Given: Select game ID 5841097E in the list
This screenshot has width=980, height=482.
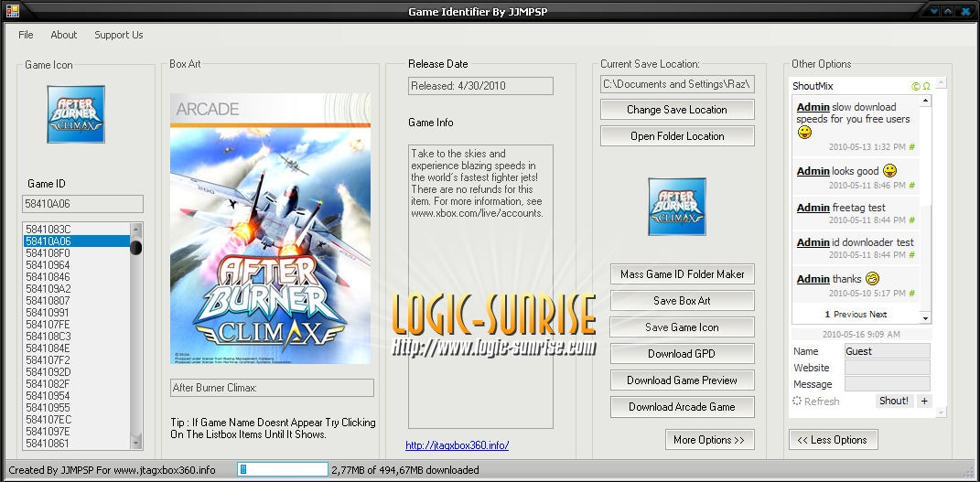Looking at the screenshot, I should [76, 432].
